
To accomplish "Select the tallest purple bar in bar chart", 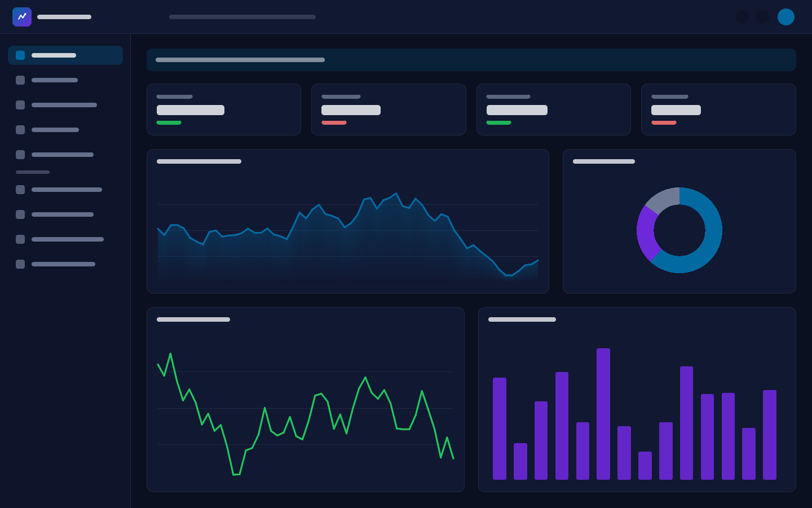I will tap(603, 414).
